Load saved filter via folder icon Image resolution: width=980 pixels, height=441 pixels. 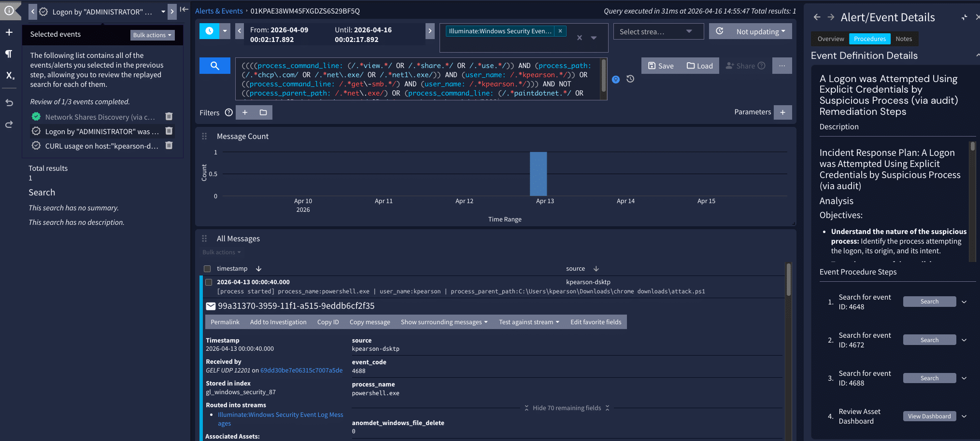click(263, 112)
